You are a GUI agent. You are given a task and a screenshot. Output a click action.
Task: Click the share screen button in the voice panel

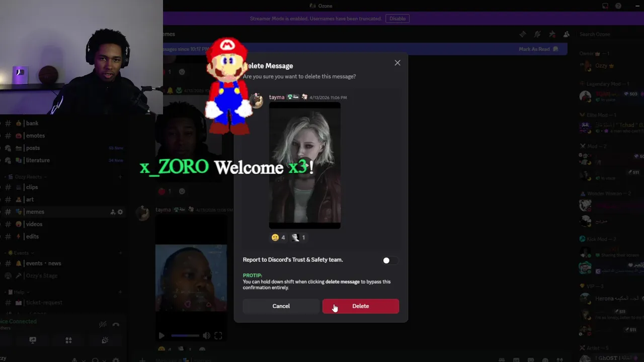[33, 340]
